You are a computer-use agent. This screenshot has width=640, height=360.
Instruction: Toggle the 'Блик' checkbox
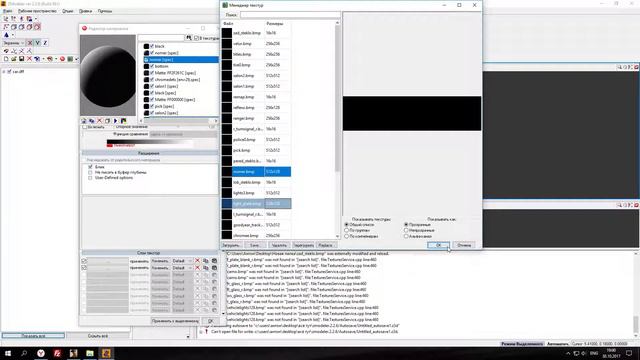90,167
